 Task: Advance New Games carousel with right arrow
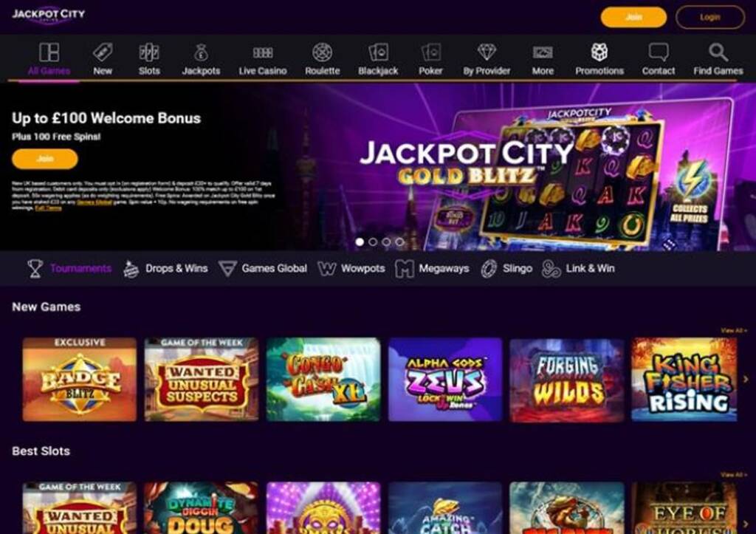[x=746, y=379]
